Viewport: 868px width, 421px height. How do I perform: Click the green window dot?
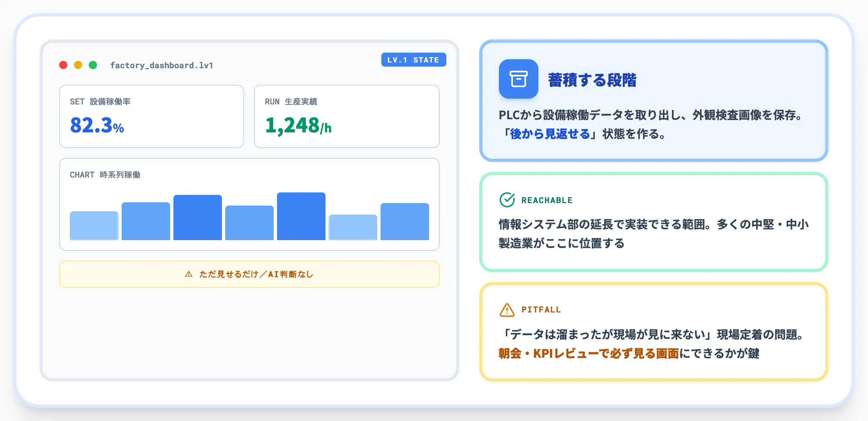[x=93, y=65]
